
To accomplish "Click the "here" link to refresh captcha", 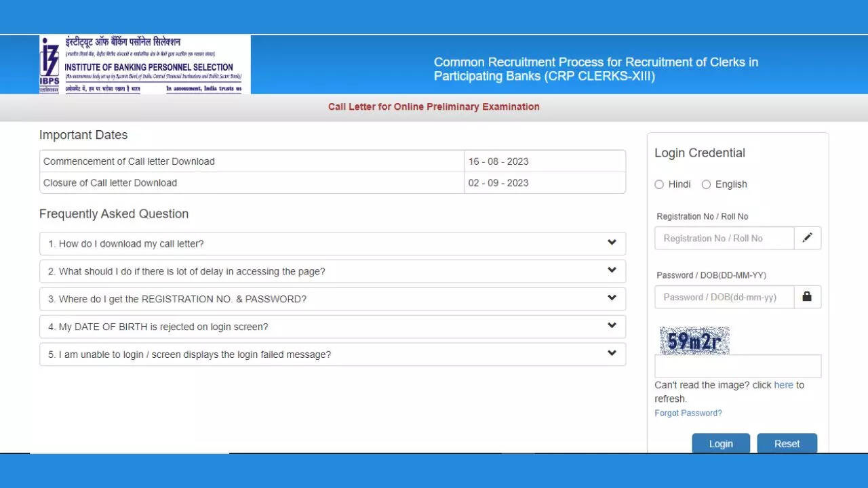I will (x=783, y=385).
